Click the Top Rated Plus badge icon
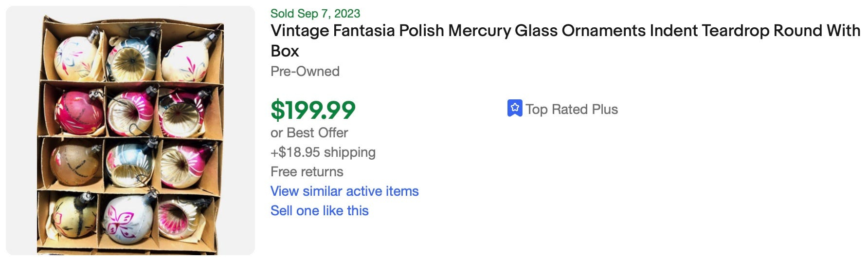Image resolution: width=868 pixels, height=263 pixels. (x=514, y=108)
